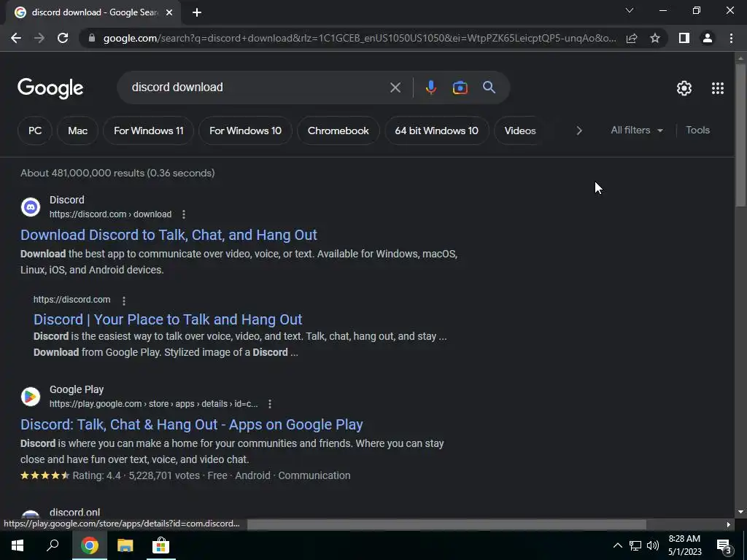The height and width of the screenshot is (560, 747).
Task: Select the For Windows 10 chip
Action: (245, 131)
